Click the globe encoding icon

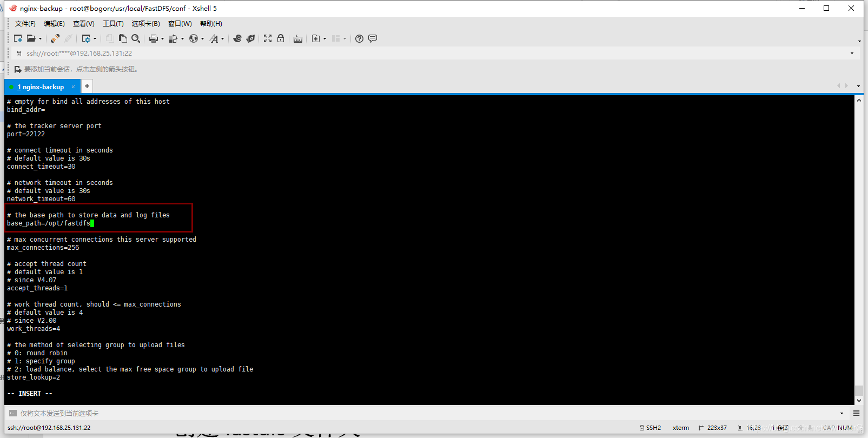194,38
